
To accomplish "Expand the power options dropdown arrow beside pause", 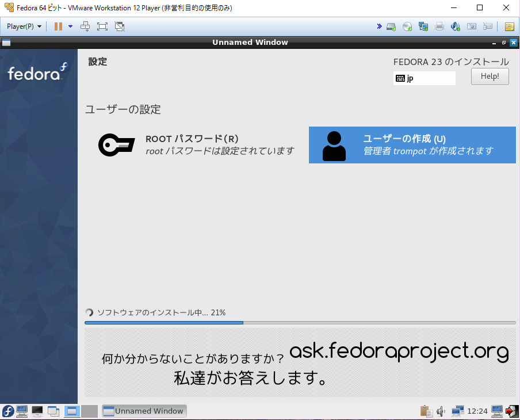I will (x=70, y=26).
